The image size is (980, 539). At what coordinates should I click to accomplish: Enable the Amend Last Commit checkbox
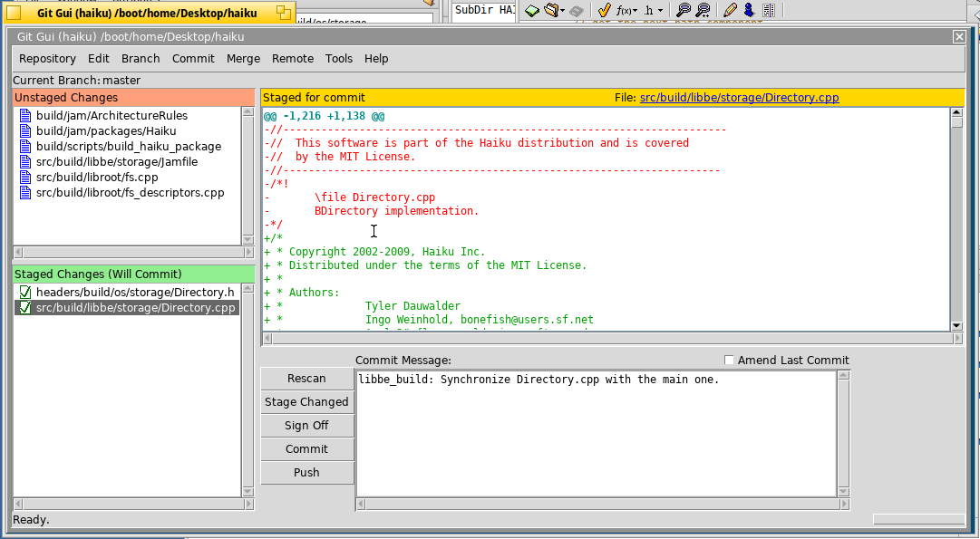tap(729, 360)
